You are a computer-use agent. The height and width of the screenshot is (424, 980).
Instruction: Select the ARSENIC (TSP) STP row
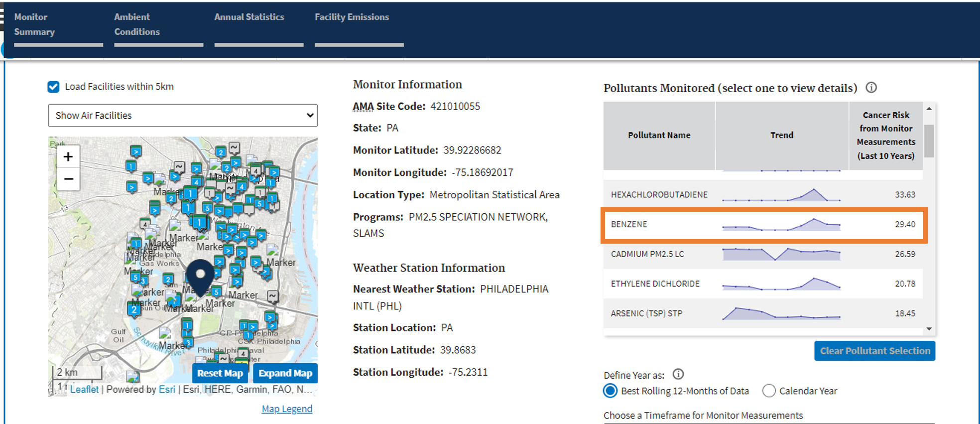(x=763, y=313)
